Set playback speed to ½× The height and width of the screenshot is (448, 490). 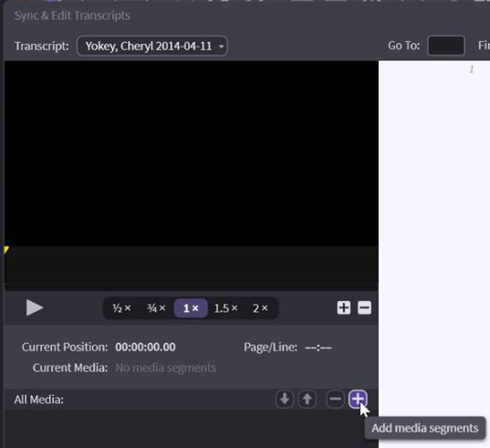click(121, 308)
